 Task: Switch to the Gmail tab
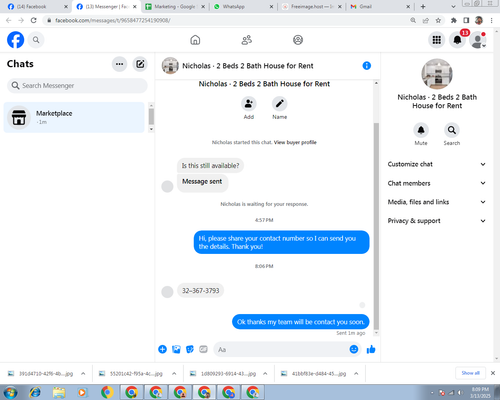[x=380, y=7]
